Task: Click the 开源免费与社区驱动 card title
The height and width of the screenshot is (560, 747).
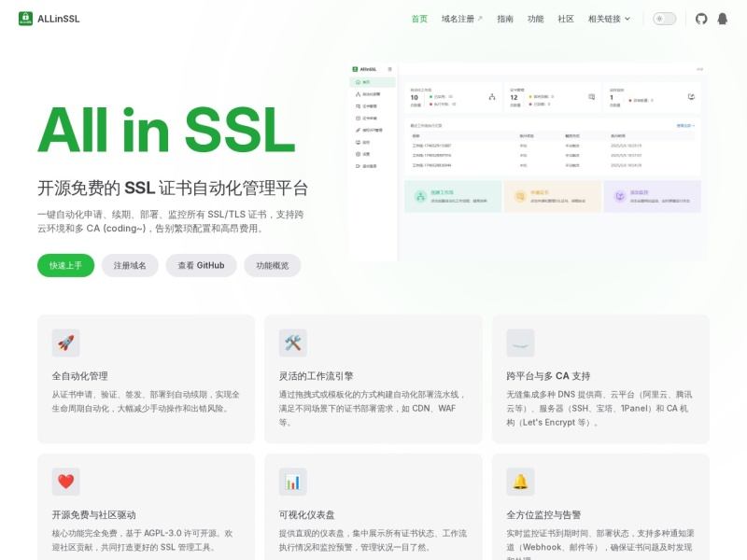Action: [94, 515]
